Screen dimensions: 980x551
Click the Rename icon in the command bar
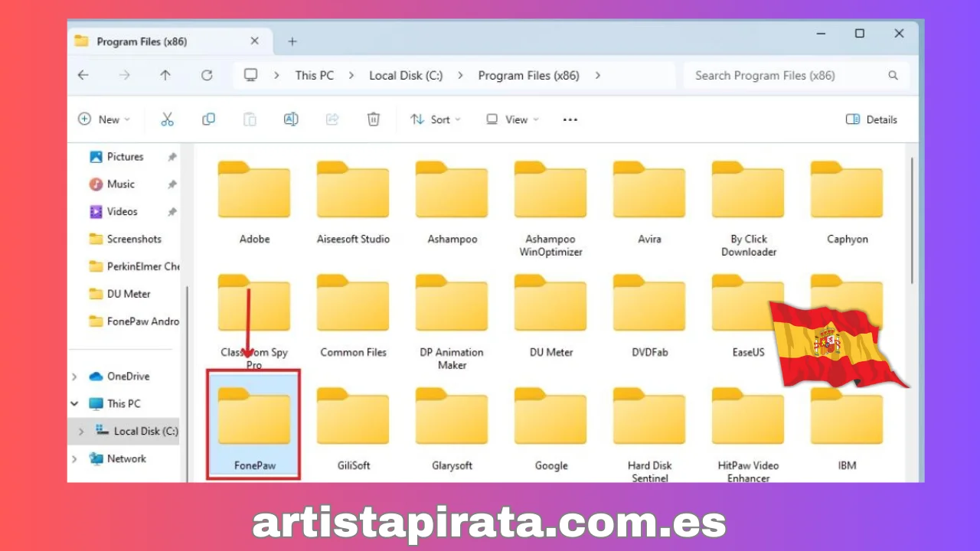click(x=291, y=119)
